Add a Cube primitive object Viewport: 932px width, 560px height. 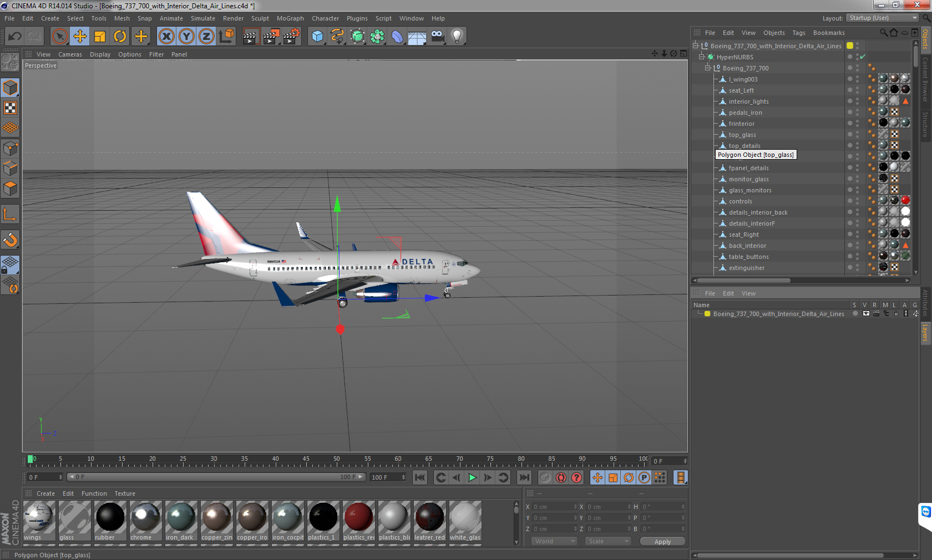(x=317, y=37)
